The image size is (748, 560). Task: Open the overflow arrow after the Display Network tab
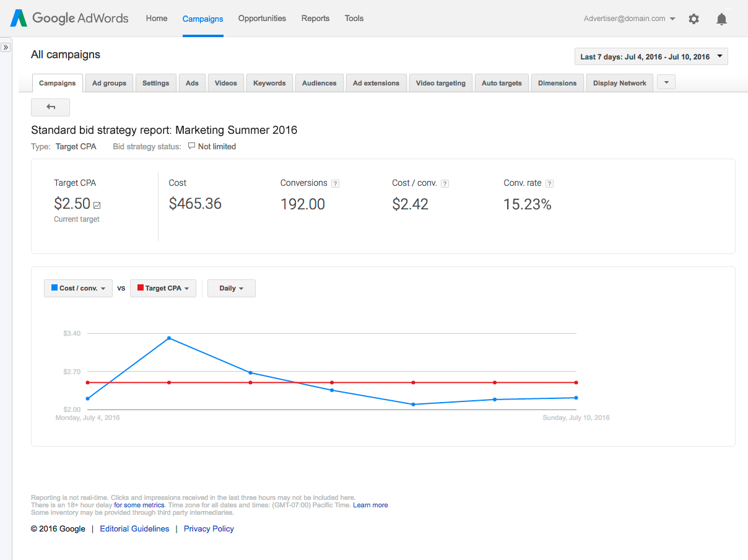(x=666, y=82)
